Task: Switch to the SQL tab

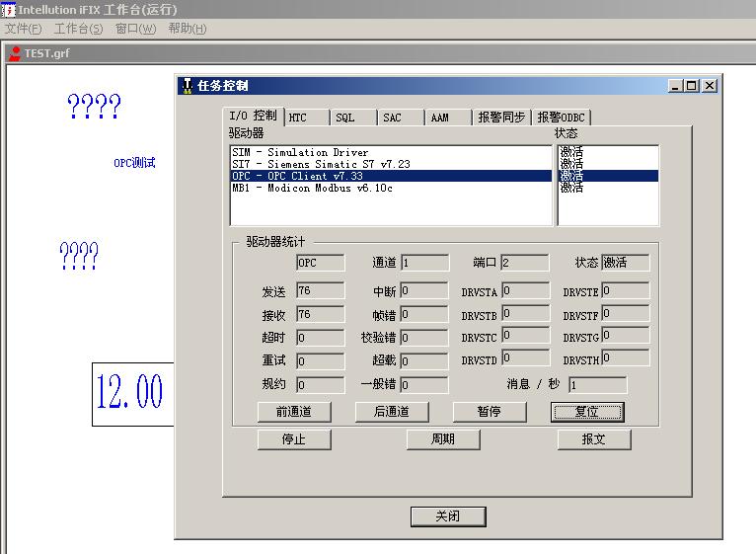Action: (x=354, y=118)
